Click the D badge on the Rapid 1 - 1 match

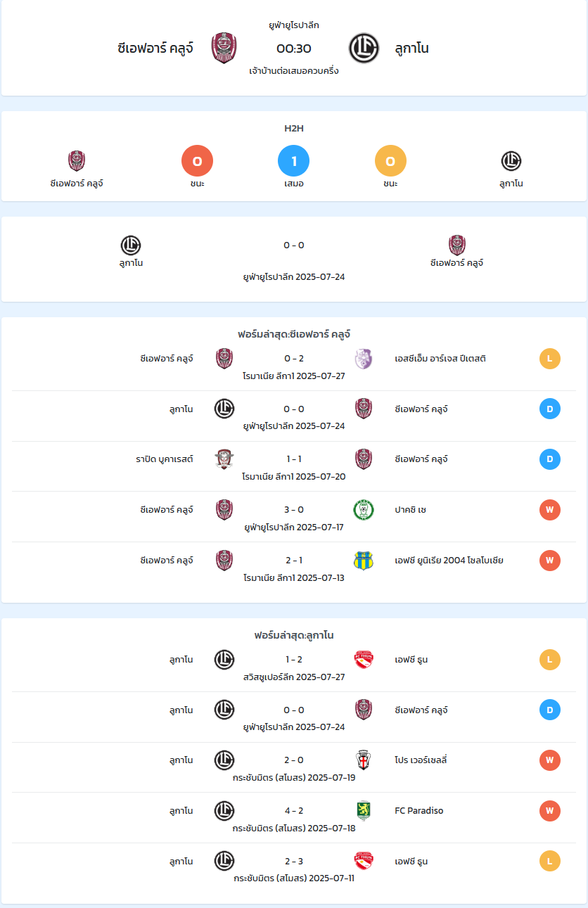(550, 459)
